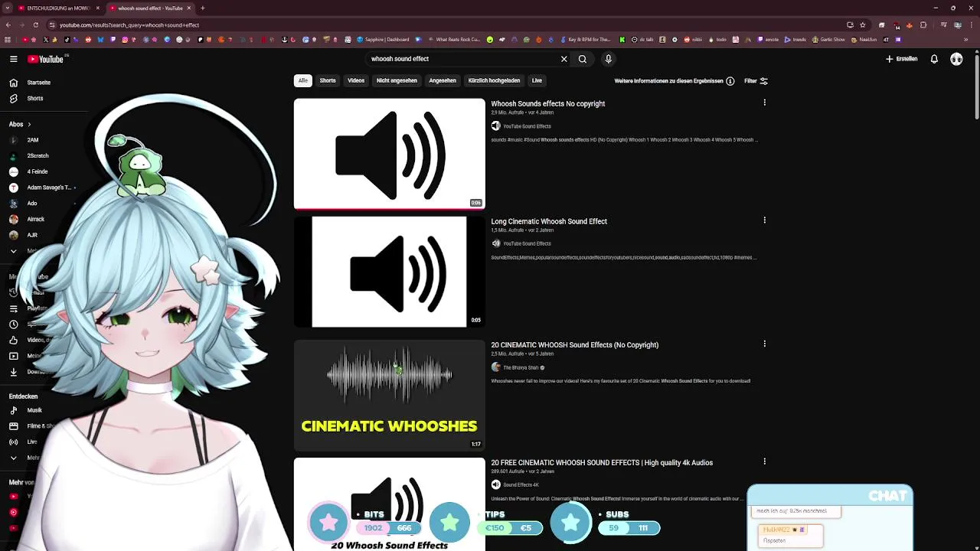Open Long Cinematic Whoosh Sound Effect thumbnail
The width and height of the screenshot is (980, 551).
[x=390, y=272]
